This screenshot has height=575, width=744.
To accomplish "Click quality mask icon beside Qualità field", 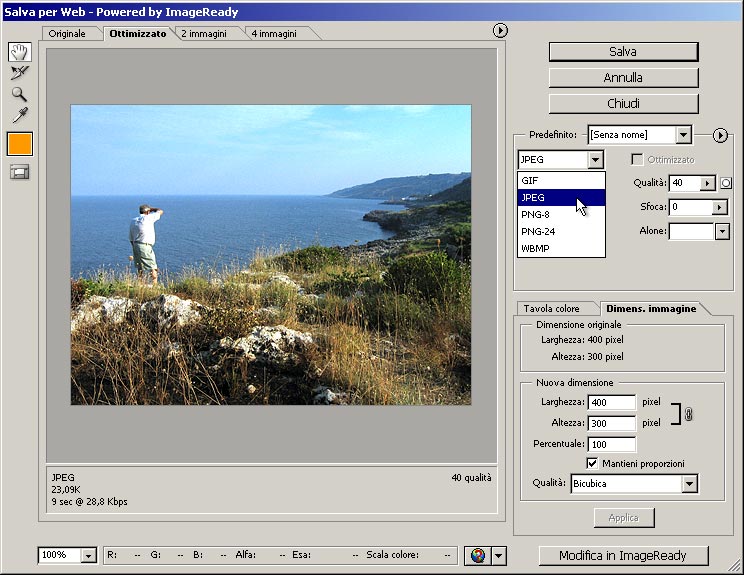I will pos(726,183).
